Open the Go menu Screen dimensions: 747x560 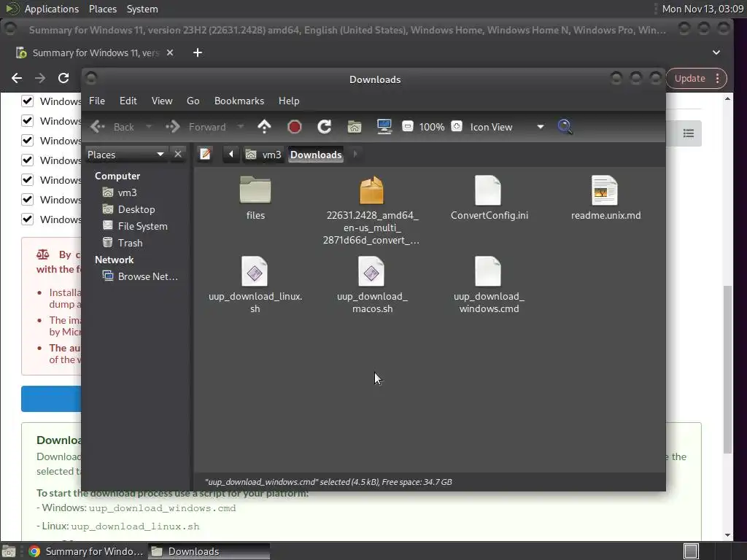click(193, 101)
